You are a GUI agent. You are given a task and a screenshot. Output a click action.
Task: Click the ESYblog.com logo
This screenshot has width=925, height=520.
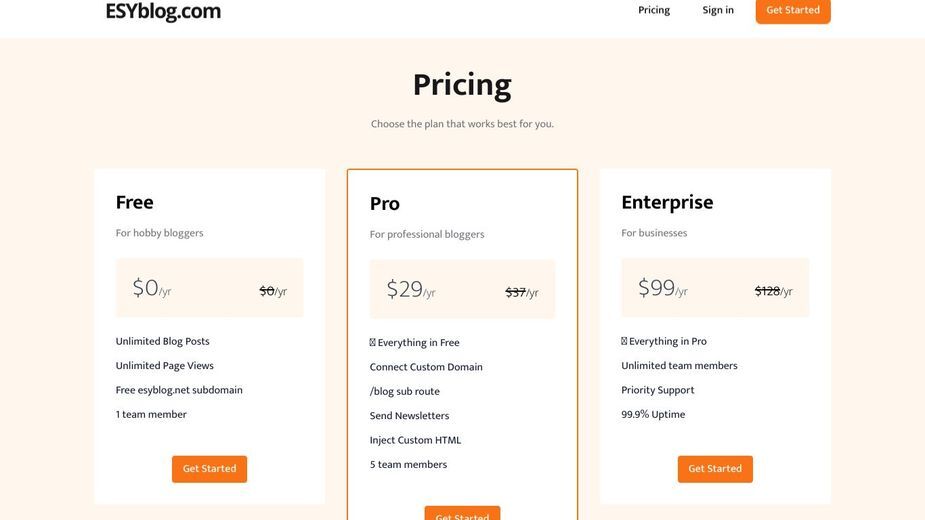(x=163, y=11)
